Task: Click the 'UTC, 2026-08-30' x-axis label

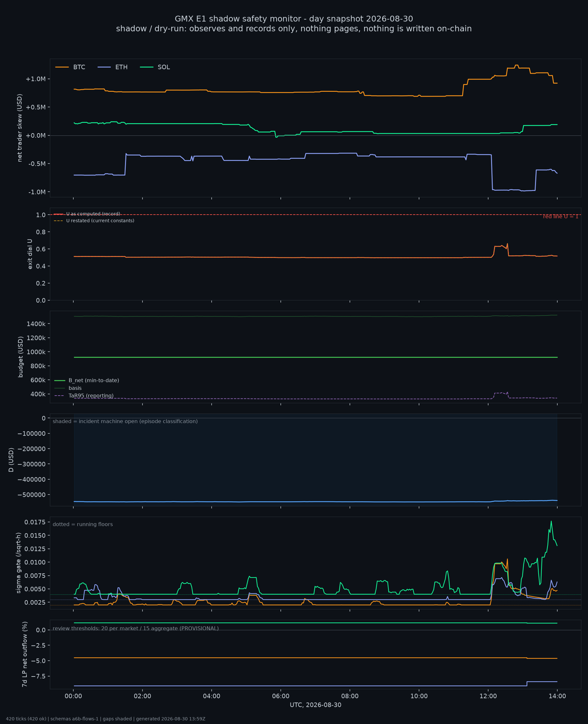Action: (x=315, y=705)
